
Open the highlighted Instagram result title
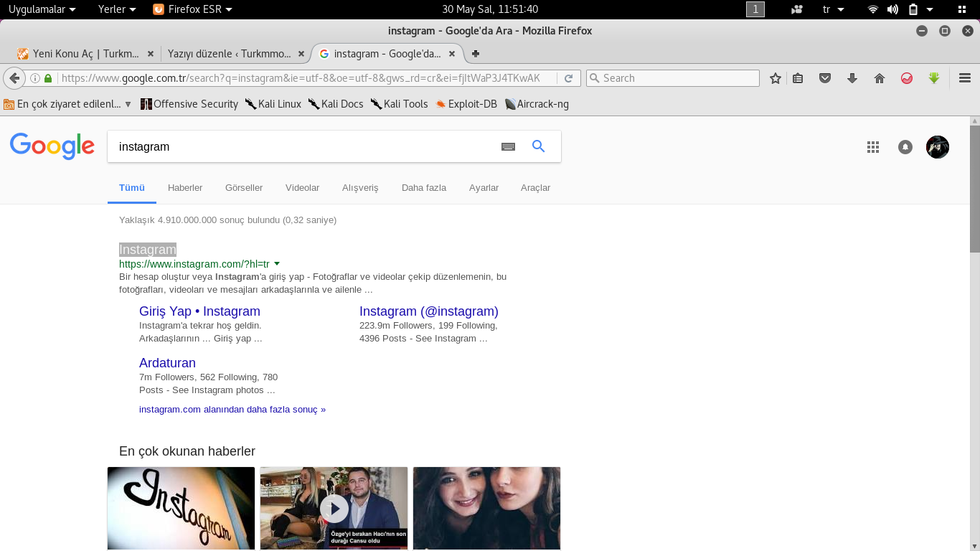pos(148,250)
